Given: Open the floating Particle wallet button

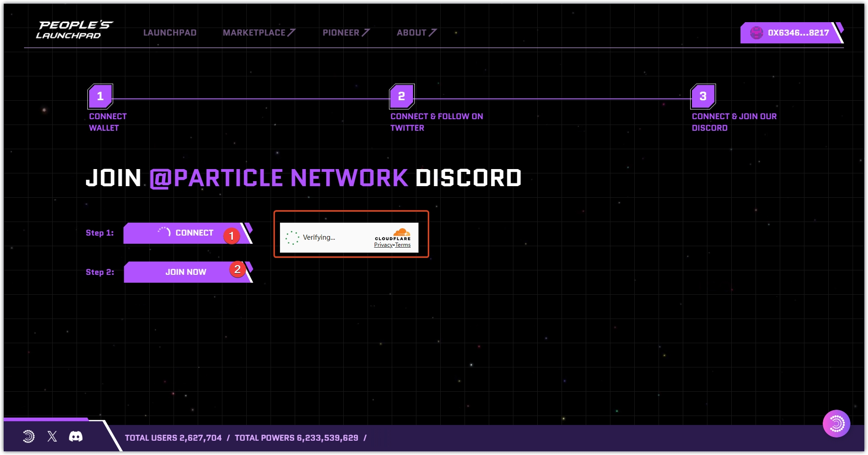Looking at the screenshot, I should [x=836, y=423].
